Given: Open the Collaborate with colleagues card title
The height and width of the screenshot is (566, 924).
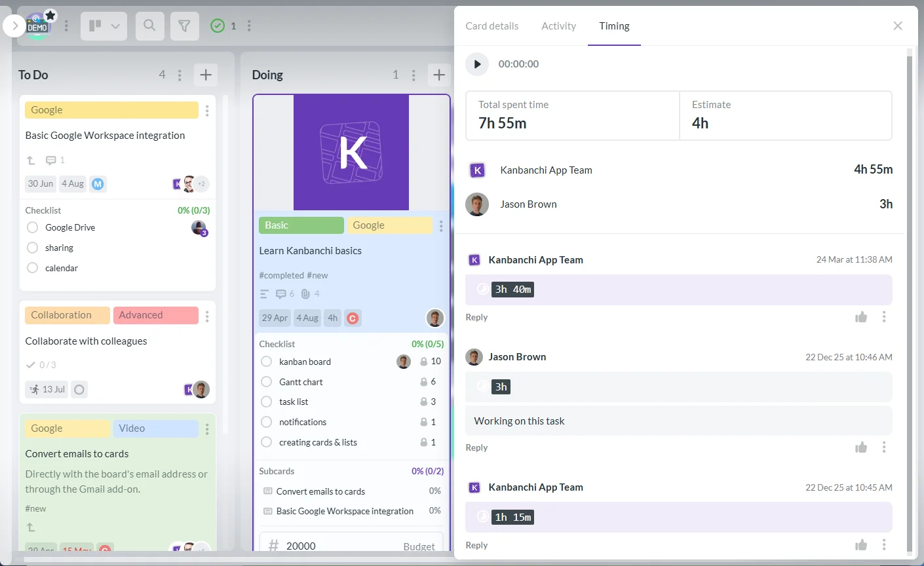Looking at the screenshot, I should point(86,341).
